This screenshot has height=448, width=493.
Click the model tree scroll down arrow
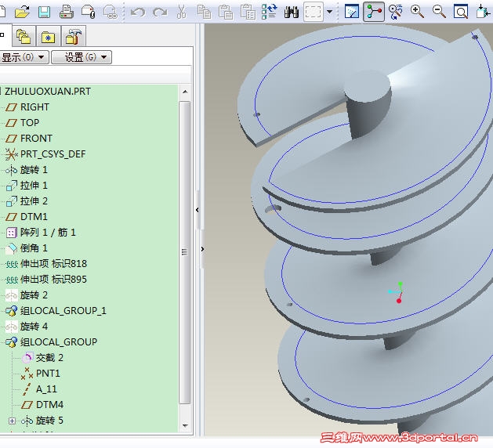click(x=185, y=426)
